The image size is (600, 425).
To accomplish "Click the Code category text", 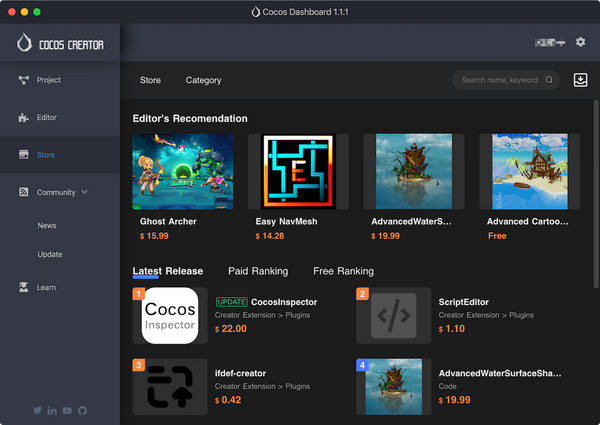I will (447, 386).
